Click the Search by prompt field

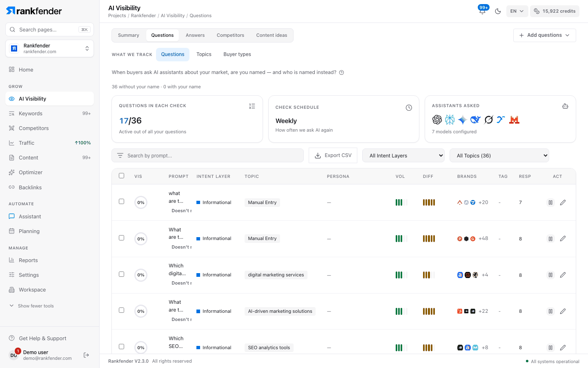207,155
